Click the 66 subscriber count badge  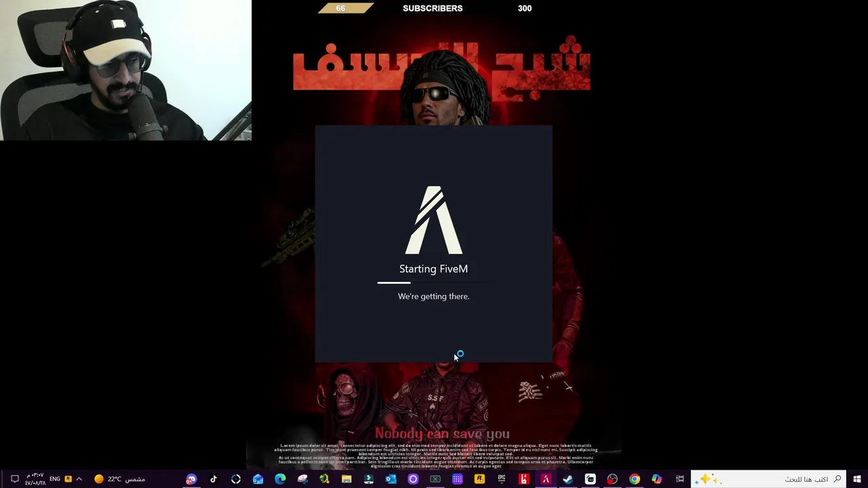[345, 8]
